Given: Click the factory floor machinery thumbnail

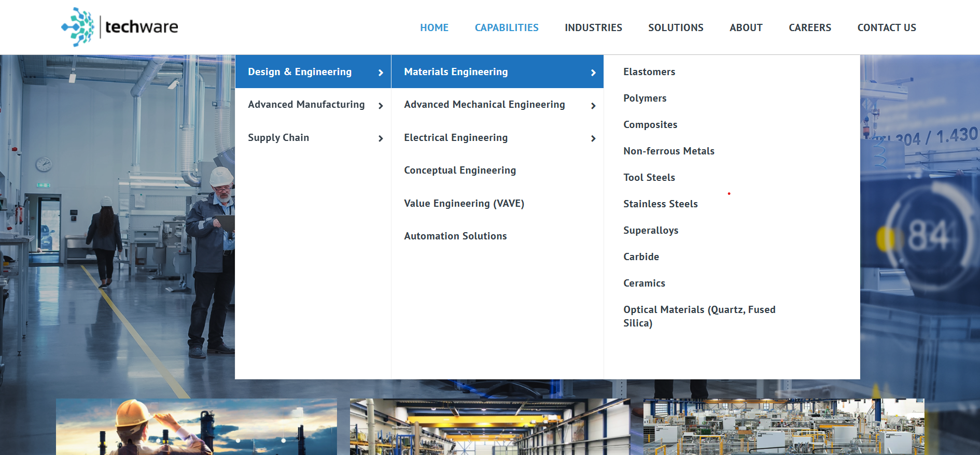Looking at the screenshot, I should click(783, 426).
